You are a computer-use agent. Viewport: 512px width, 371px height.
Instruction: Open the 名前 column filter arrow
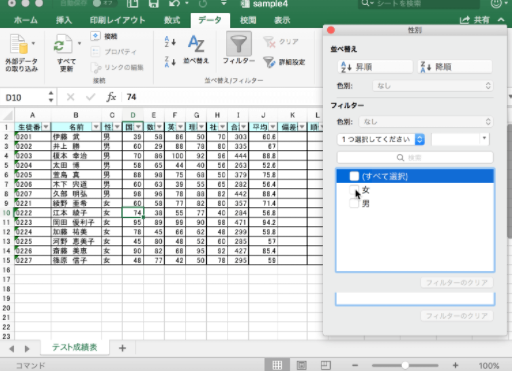(x=96, y=127)
